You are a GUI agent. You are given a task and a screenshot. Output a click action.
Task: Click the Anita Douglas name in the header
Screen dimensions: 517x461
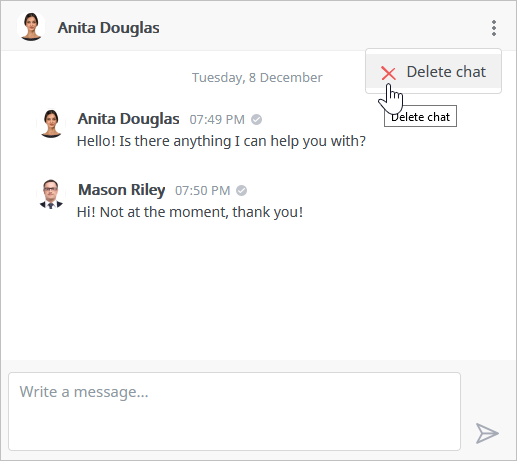pyautogui.click(x=108, y=28)
